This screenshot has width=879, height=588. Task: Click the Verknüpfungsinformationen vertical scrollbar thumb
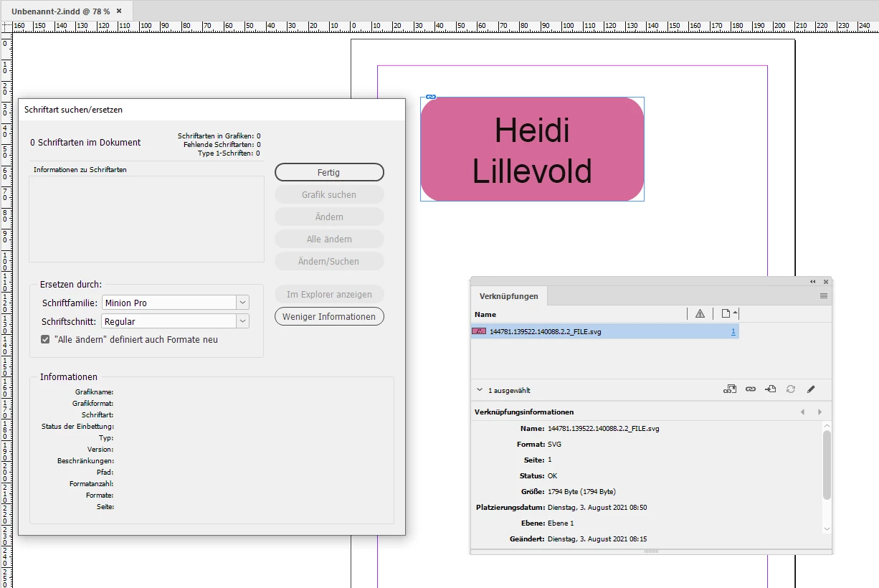pyautogui.click(x=827, y=465)
